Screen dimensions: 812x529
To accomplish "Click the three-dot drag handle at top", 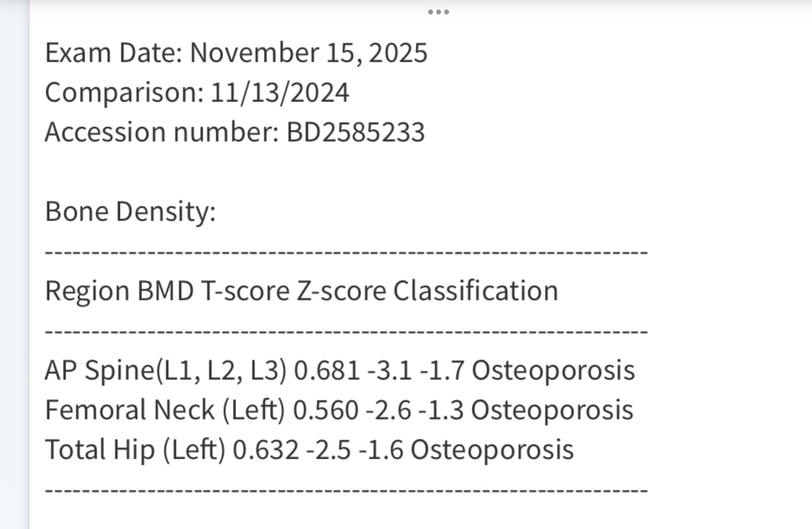I will click(438, 12).
